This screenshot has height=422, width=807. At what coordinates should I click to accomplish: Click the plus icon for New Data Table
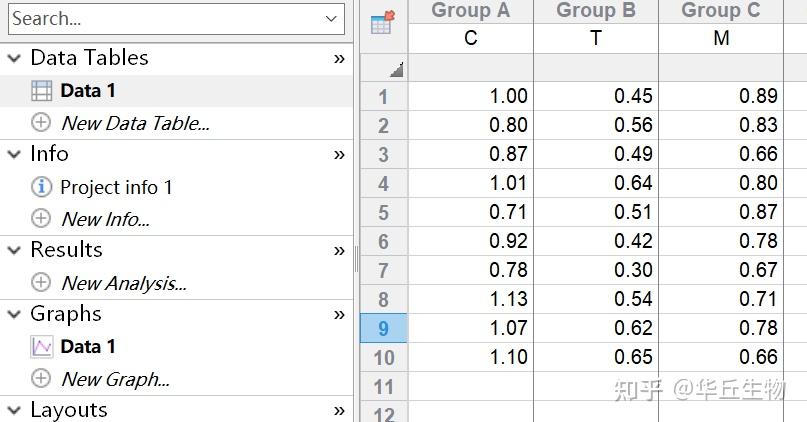41,122
